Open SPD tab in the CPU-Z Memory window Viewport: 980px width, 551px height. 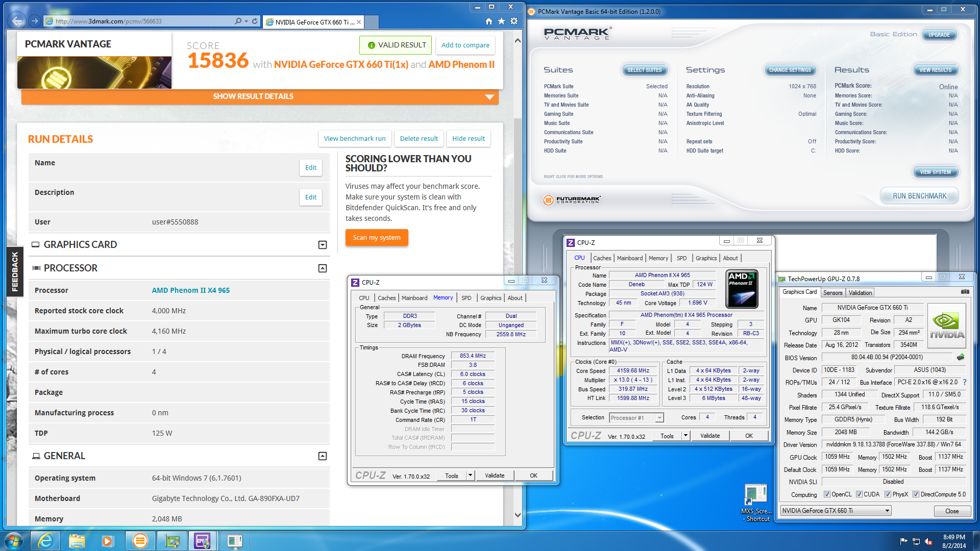click(x=467, y=298)
